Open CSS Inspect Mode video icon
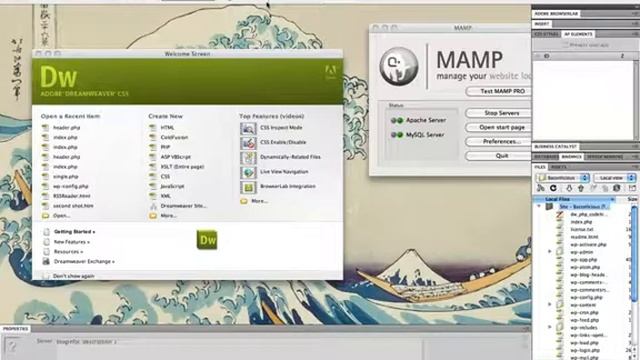 pyautogui.click(x=248, y=128)
